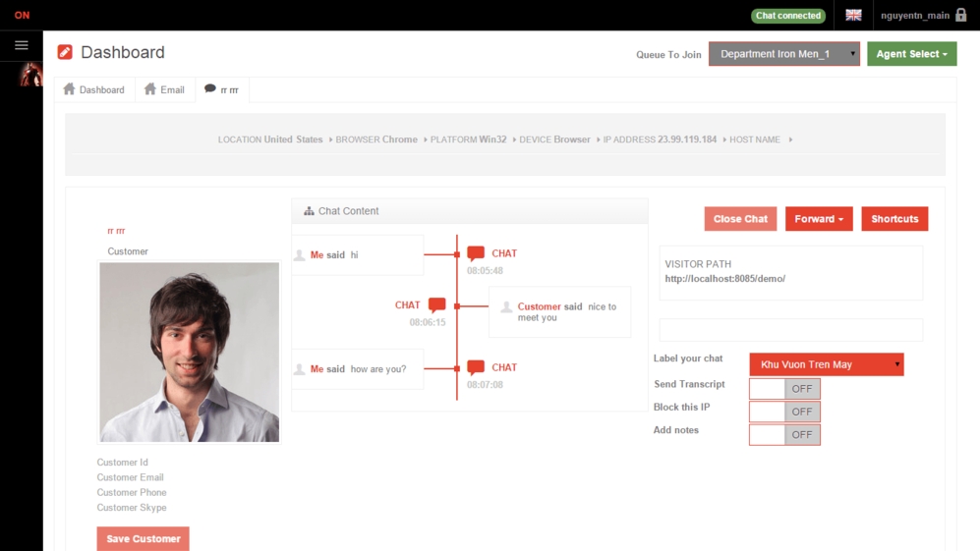
Task: Open the Department Iron Men_1 queue dropdown
Action: coord(783,54)
